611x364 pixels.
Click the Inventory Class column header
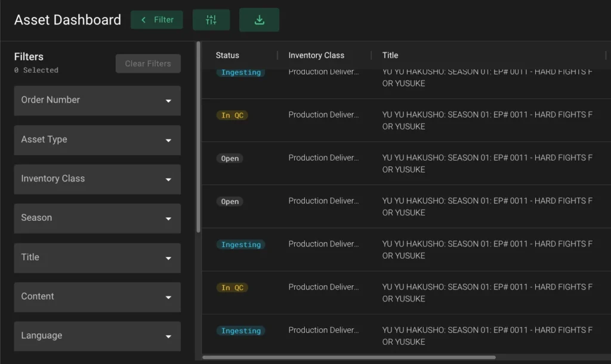[316, 55]
